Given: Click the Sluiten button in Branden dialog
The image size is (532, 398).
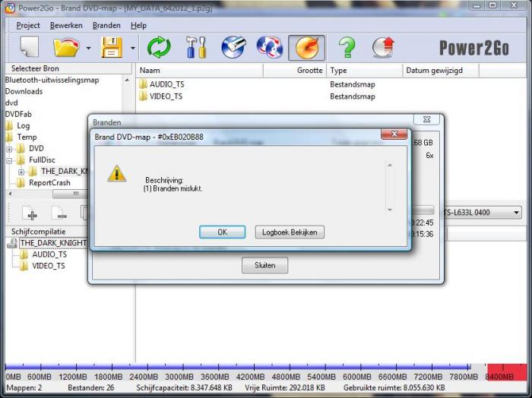Looking at the screenshot, I should click(x=265, y=265).
